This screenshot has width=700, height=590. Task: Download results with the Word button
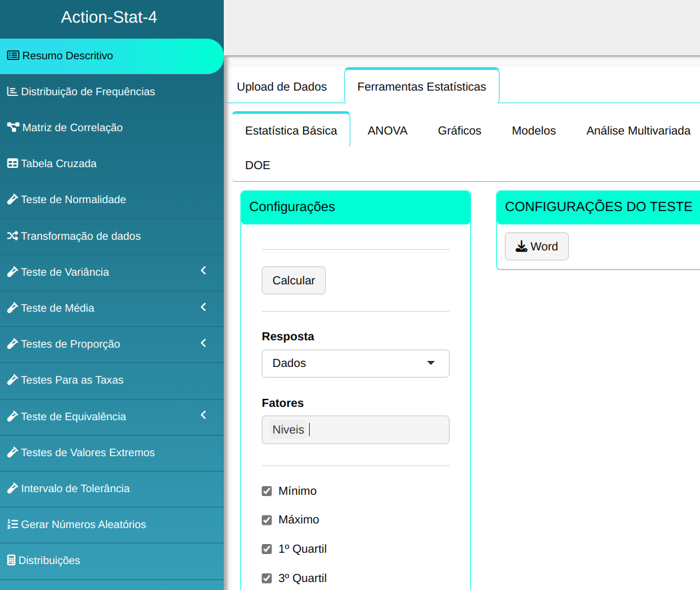point(536,246)
